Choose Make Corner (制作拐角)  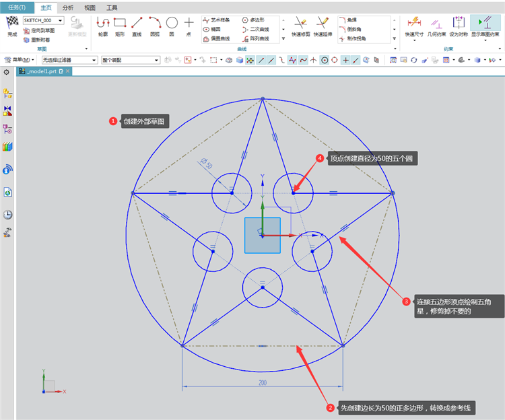click(352, 38)
